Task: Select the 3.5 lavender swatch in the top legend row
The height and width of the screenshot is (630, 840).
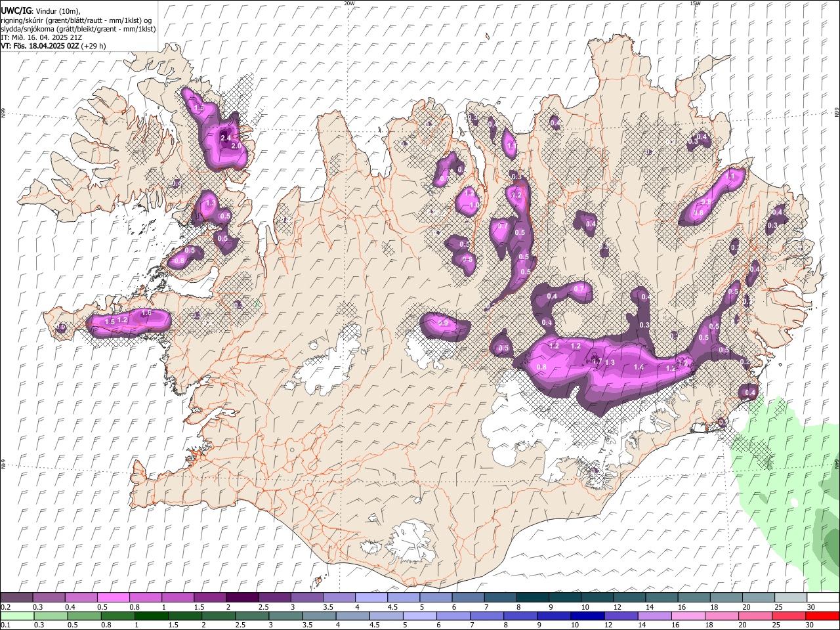Action: click(x=339, y=598)
